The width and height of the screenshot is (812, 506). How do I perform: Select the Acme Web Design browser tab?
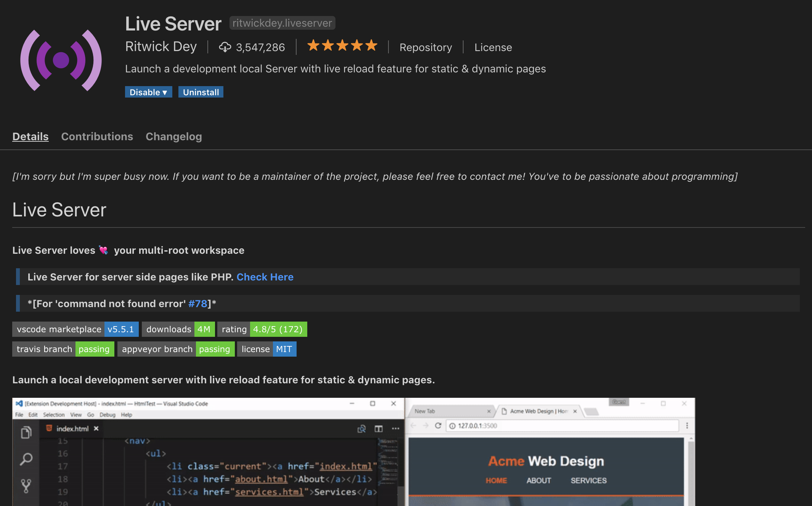(x=539, y=411)
